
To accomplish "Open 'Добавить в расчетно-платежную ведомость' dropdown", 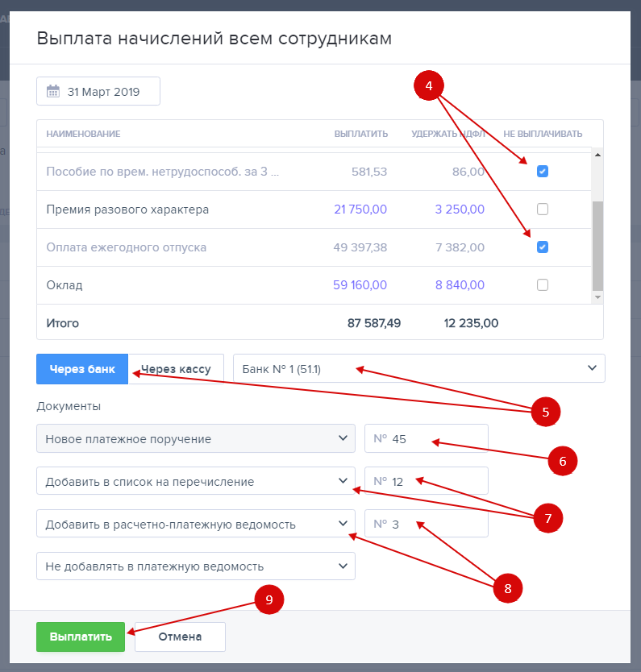I will coord(195,524).
